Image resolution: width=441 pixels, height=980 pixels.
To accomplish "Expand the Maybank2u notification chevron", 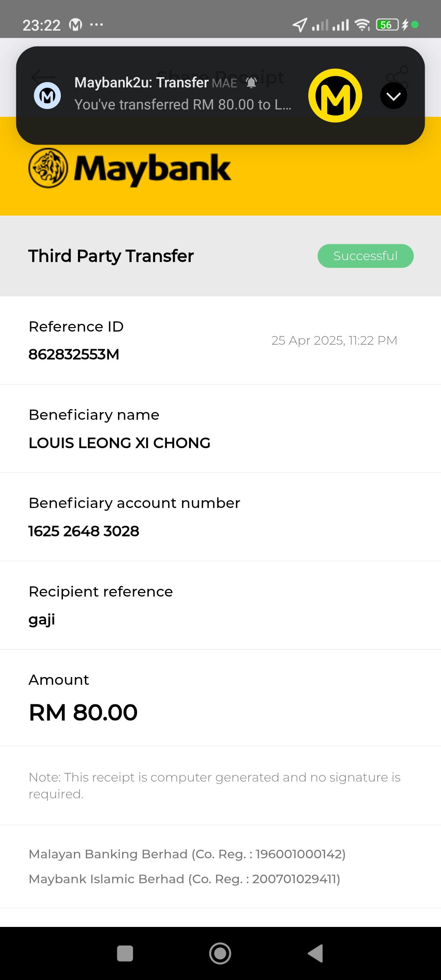I will [393, 96].
